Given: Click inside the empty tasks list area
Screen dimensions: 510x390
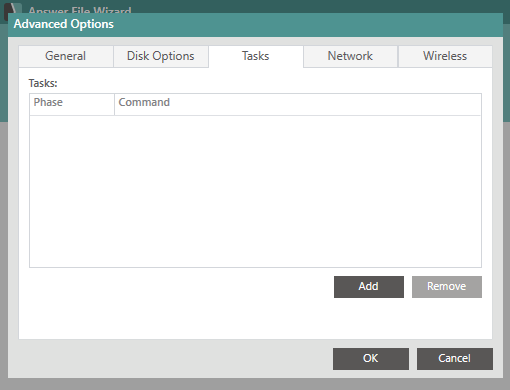Looking at the screenshot, I should click(x=255, y=191).
